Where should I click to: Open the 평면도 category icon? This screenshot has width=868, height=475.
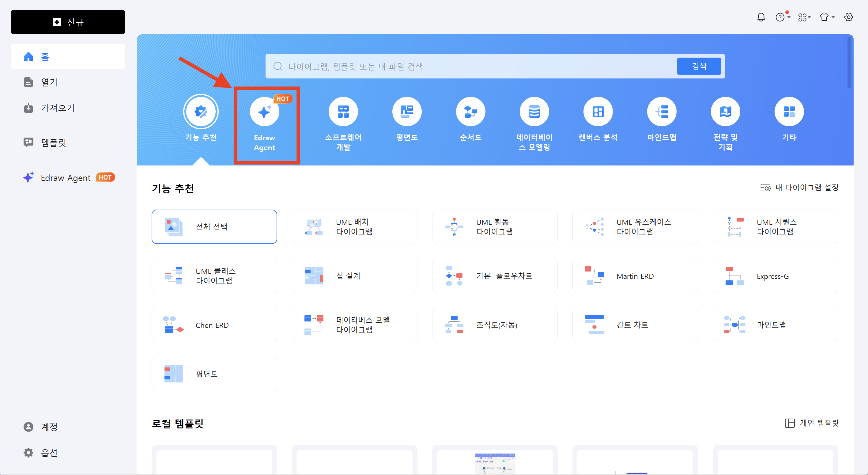click(x=407, y=112)
